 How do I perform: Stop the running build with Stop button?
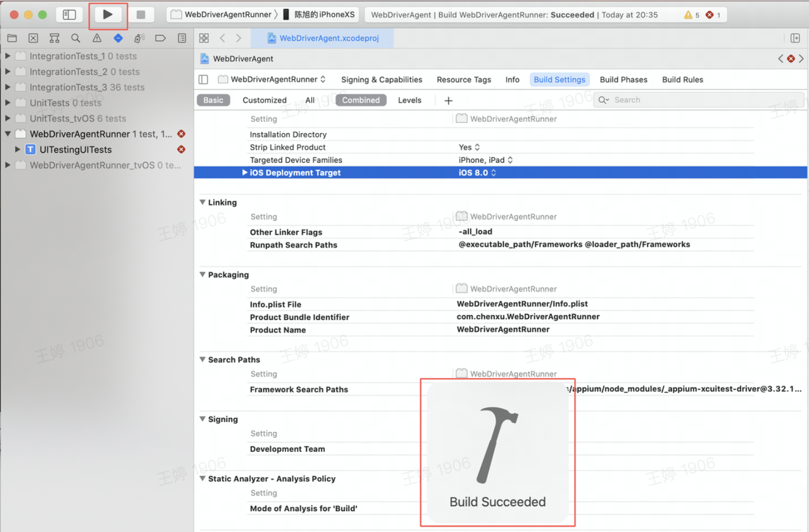[141, 15]
